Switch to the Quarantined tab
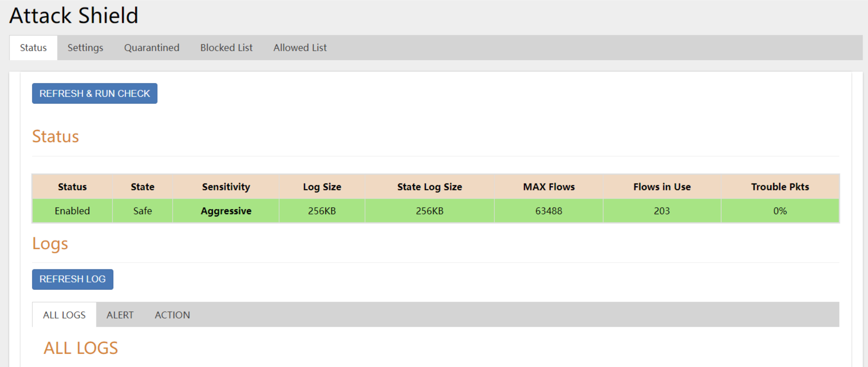This screenshot has width=868, height=367. point(152,47)
